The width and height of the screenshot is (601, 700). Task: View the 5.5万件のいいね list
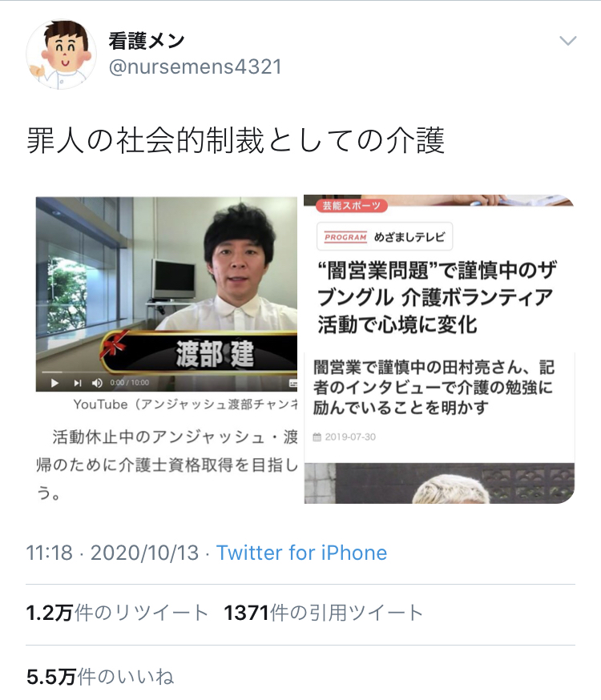(100, 677)
